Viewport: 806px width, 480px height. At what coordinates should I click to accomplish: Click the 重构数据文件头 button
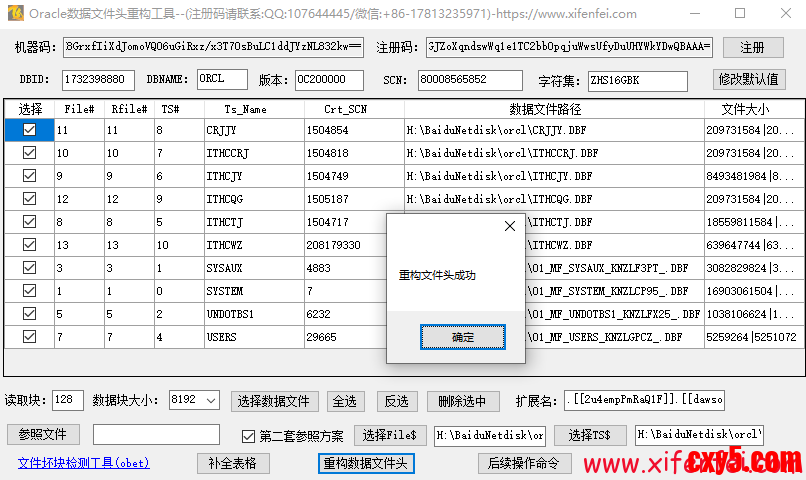(x=366, y=464)
